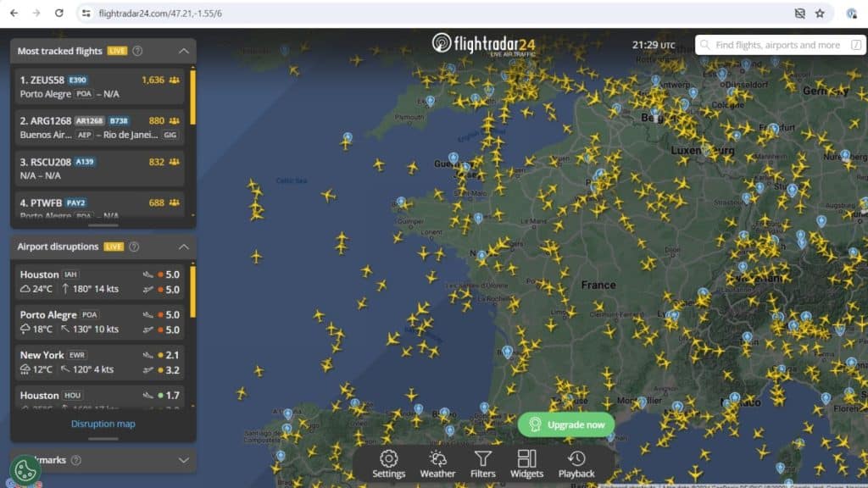Click the Upgrade now button
Screen dimensions: 868x488
565,425
